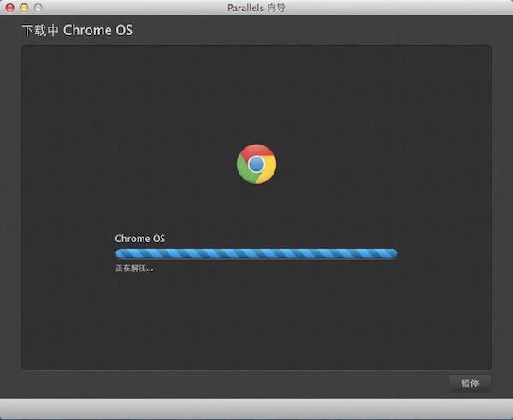Minimize window using the yellow button
The height and width of the screenshot is (420, 513).
pyautogui.click(x=24, y=8)
